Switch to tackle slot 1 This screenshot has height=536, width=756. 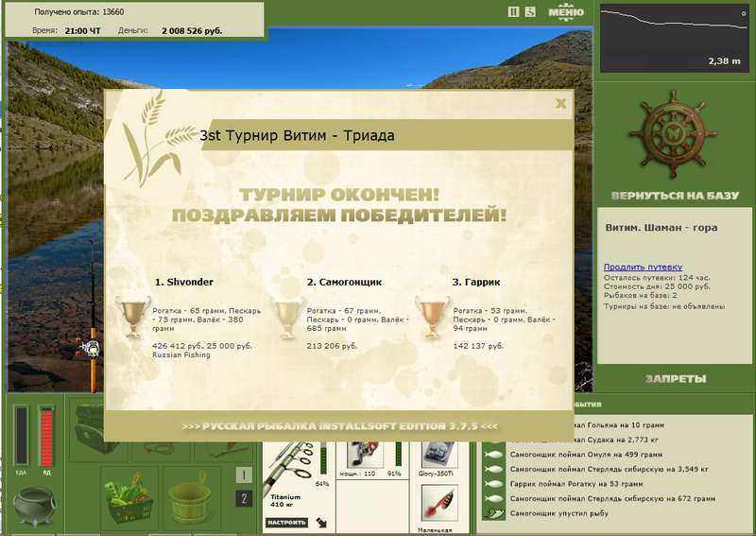244,475
